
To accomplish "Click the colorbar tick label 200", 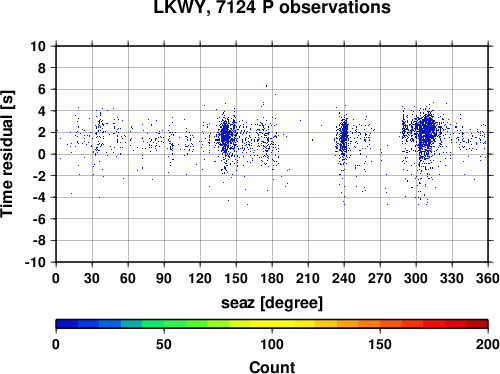I will click(488, 344).
